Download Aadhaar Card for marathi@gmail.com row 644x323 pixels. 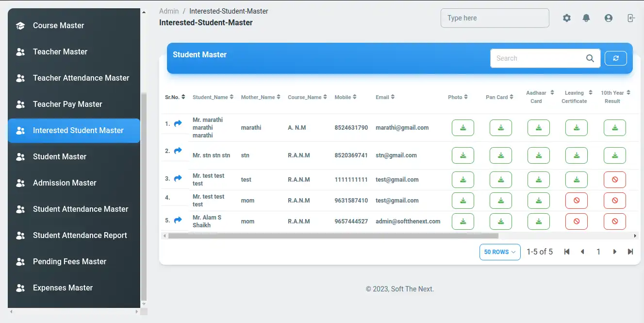click(x=539, y=128)
